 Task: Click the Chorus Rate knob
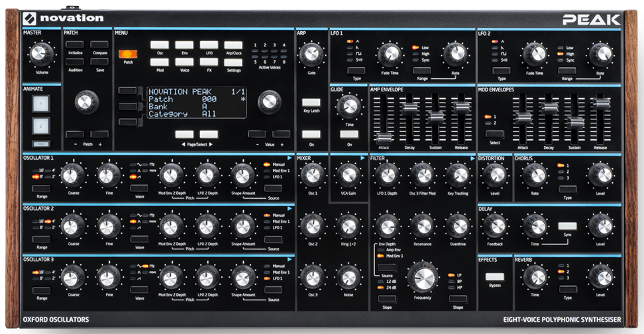[535, 176]
